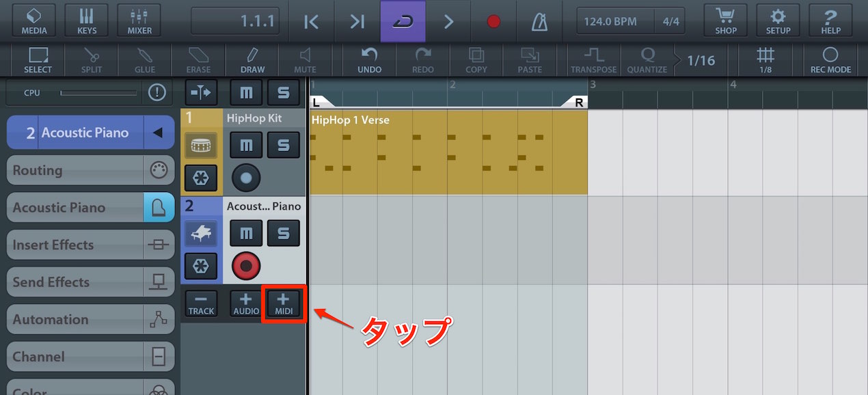Mute the HipHop Kit track
This screenshot has width=868, height=395.
point(246,145)
